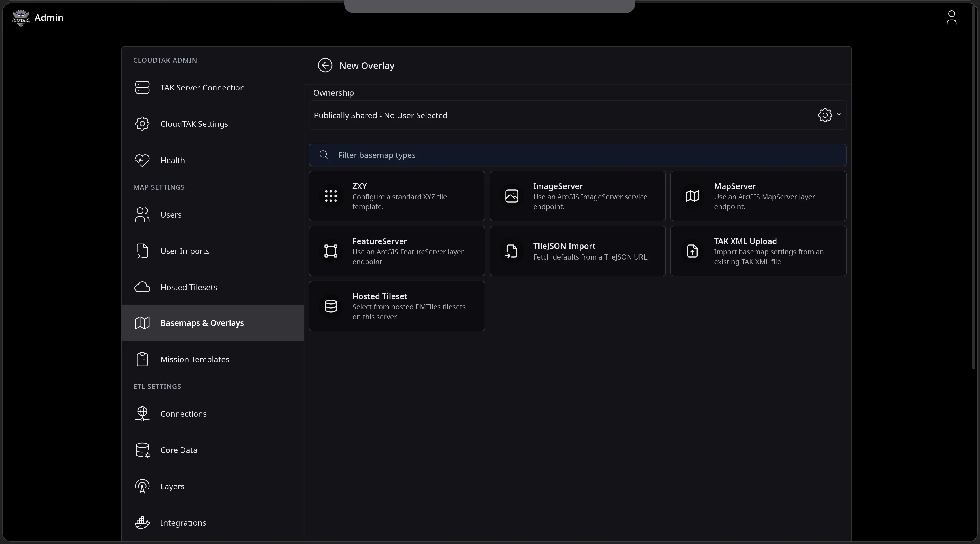
Task: Click the ZXY grid dots icon
Action: pyautogui.click(x=331, y=196)
